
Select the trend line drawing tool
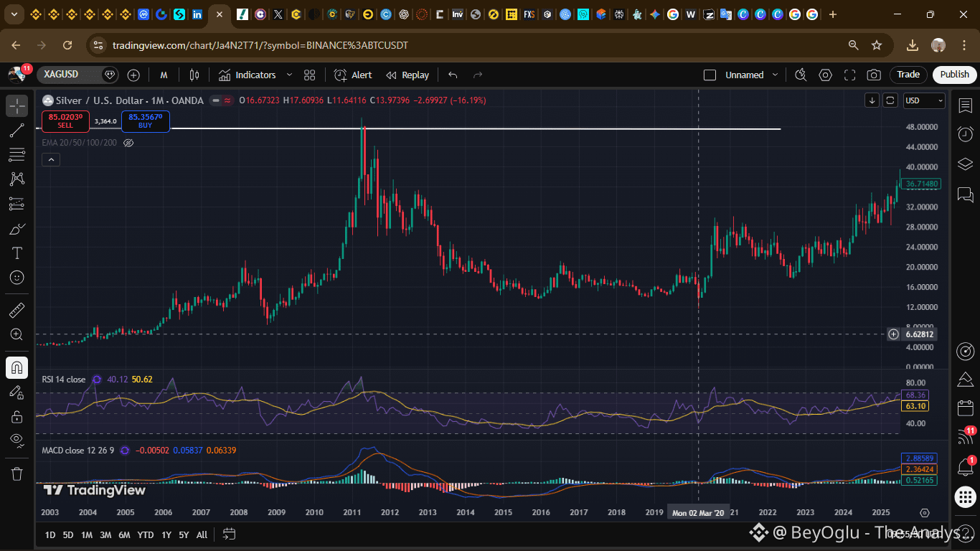tap(17, 130)
